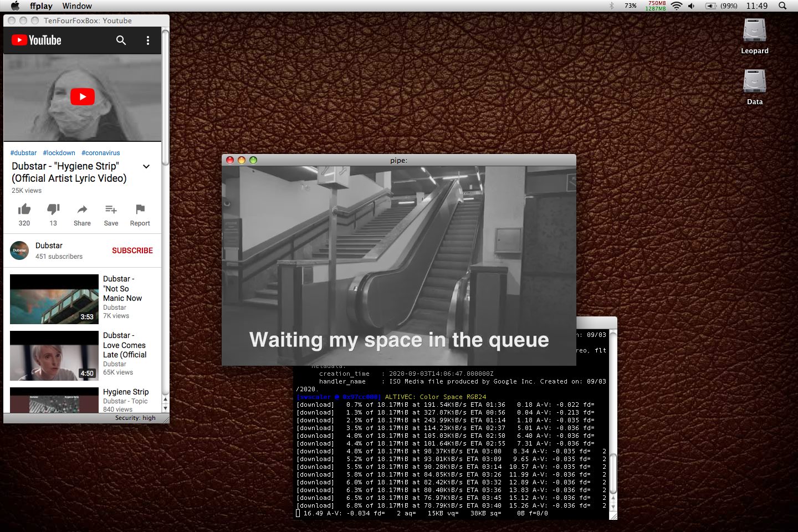The image size is (798, 532).
Task: Like the video with thumbs up icon
Action: tap(24, 209)
